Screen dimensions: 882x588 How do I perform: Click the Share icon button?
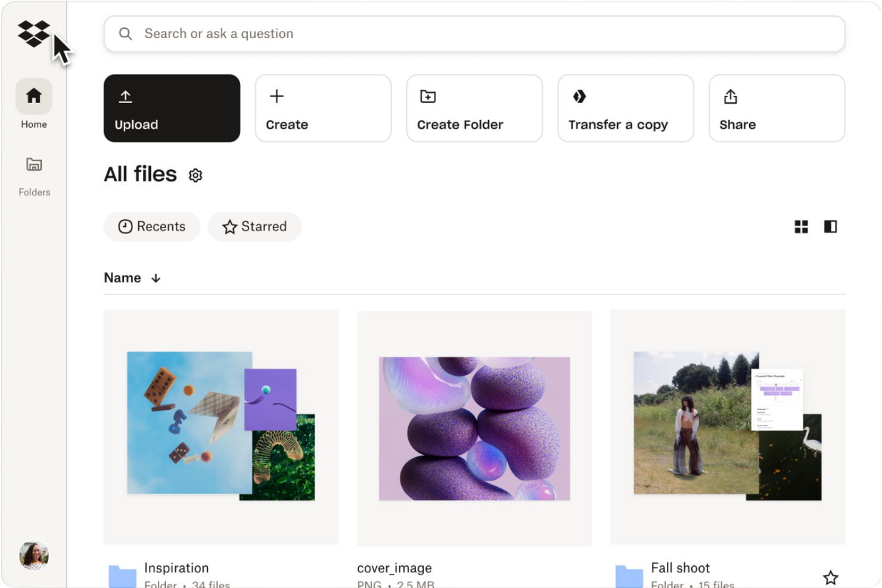tap(729, 95)
